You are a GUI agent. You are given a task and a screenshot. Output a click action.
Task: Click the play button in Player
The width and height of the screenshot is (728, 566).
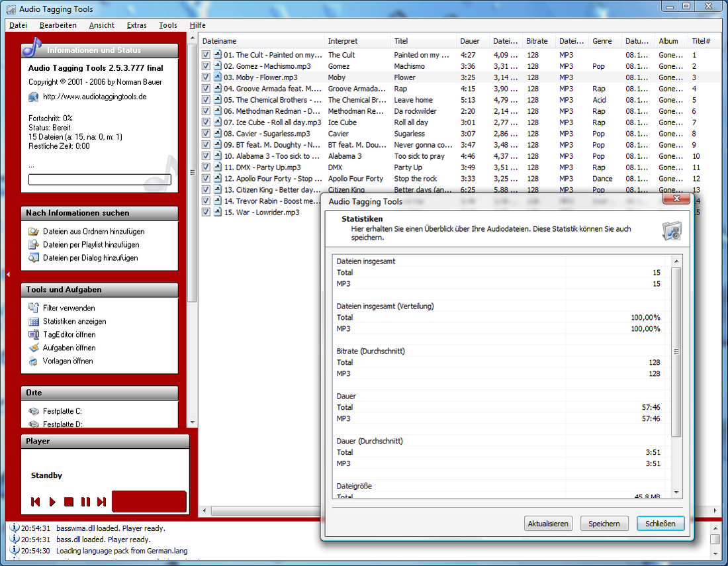pos(52,502)
